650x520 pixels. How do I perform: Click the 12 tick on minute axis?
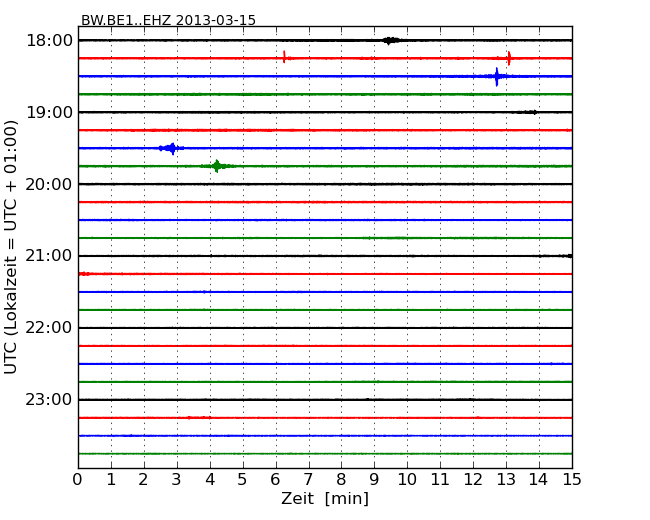[473, 480]
